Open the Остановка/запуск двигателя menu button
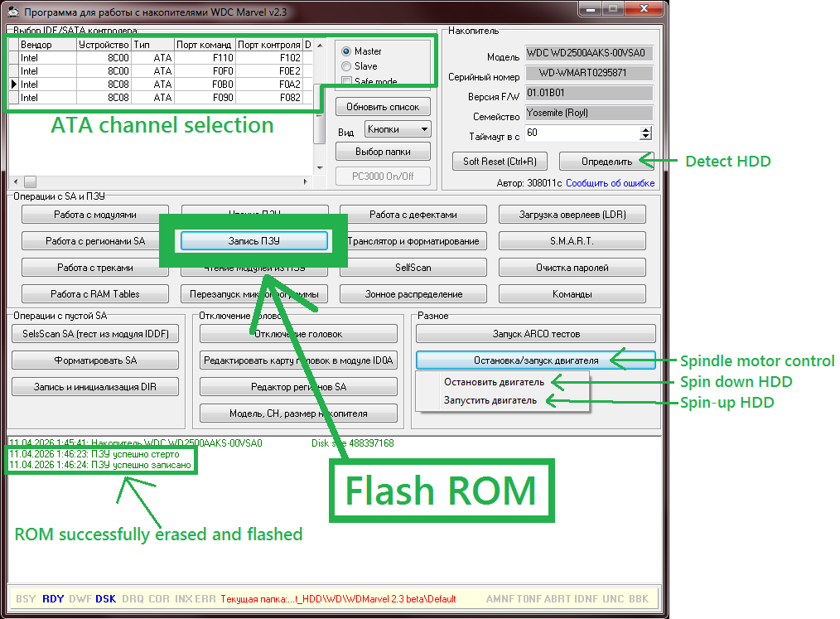The width and height of the screenshot is (840, 619). pyautogui.click(x=536, y=360)
